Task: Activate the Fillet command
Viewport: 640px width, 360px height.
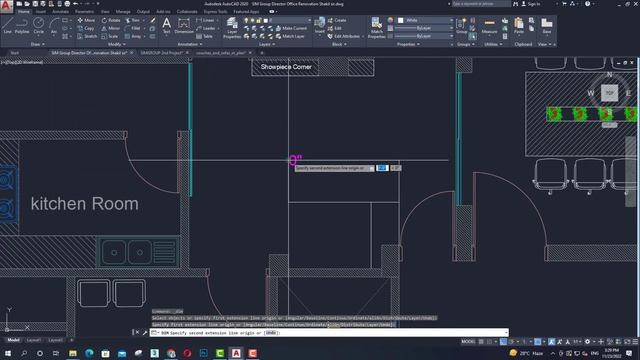Action: coord(133,28)
